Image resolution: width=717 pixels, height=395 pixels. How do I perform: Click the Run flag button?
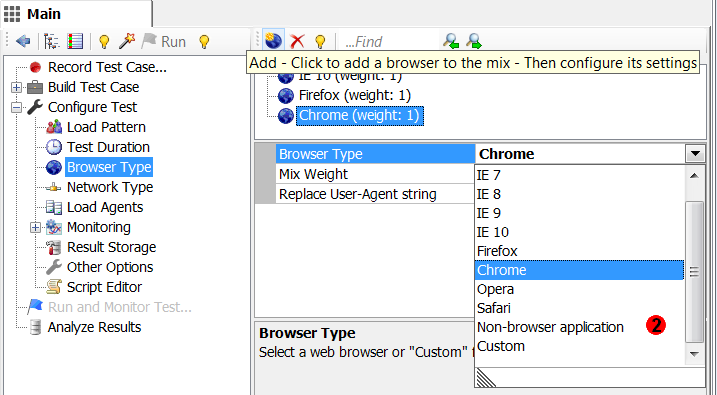pos(163,42)
